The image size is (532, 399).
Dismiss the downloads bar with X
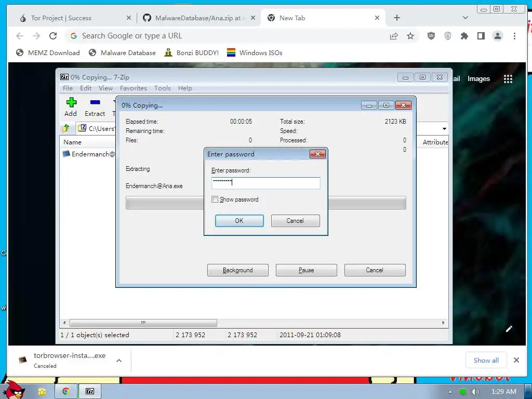516,360
